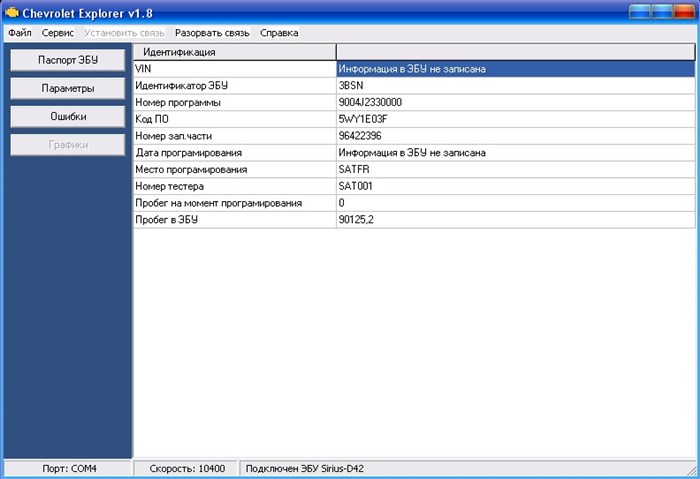Click the Пробег в ЭБУ value 90125,2
Image resolution: width=700 pixels, height=479 pixels.
tap(356, 220)
